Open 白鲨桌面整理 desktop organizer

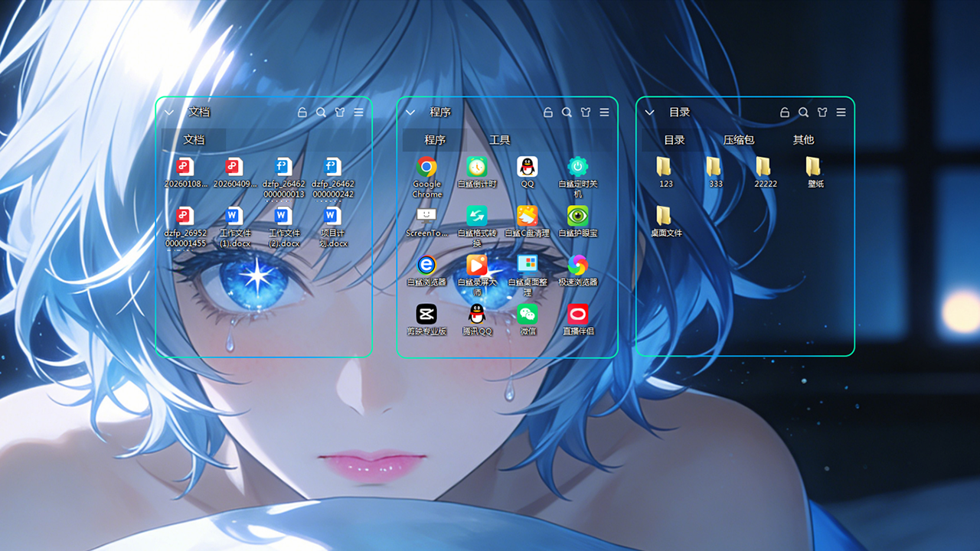[528, 265]
